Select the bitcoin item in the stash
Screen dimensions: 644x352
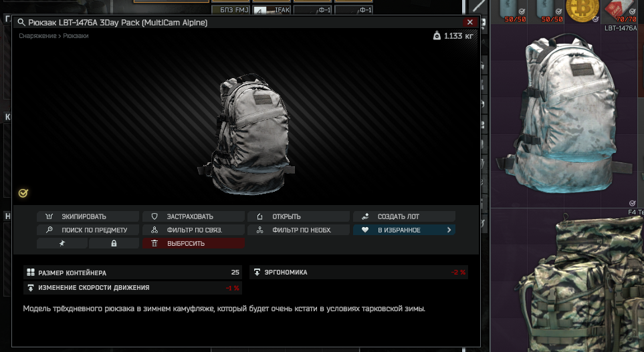pyautogui.click(x=582, y=11)
